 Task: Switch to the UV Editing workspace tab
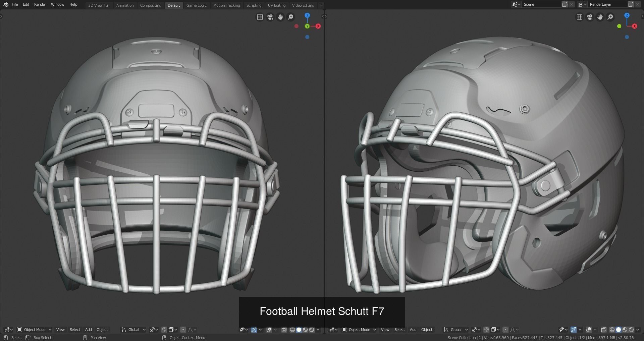pyautogui.click(x=277, y=5)
